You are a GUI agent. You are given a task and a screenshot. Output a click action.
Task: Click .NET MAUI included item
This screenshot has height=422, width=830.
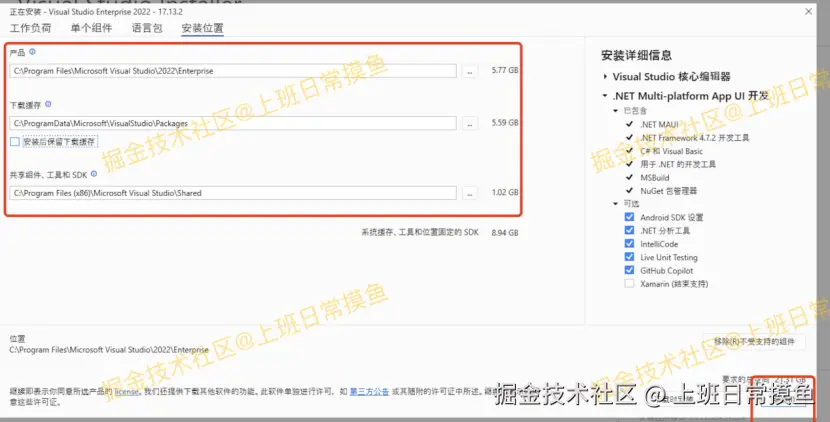[659, 124]
